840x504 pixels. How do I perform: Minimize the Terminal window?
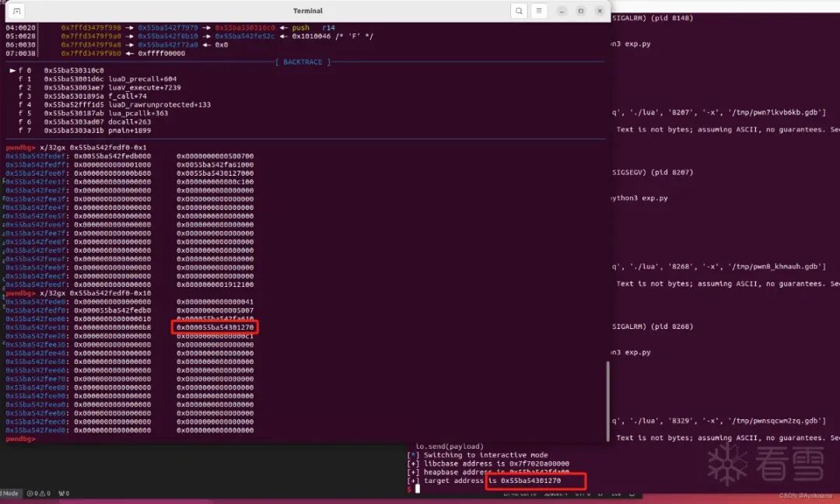[562, 11]
